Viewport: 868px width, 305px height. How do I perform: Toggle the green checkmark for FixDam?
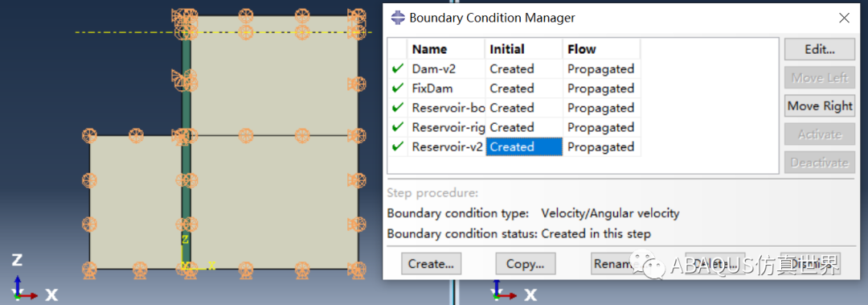pos(398,89)
